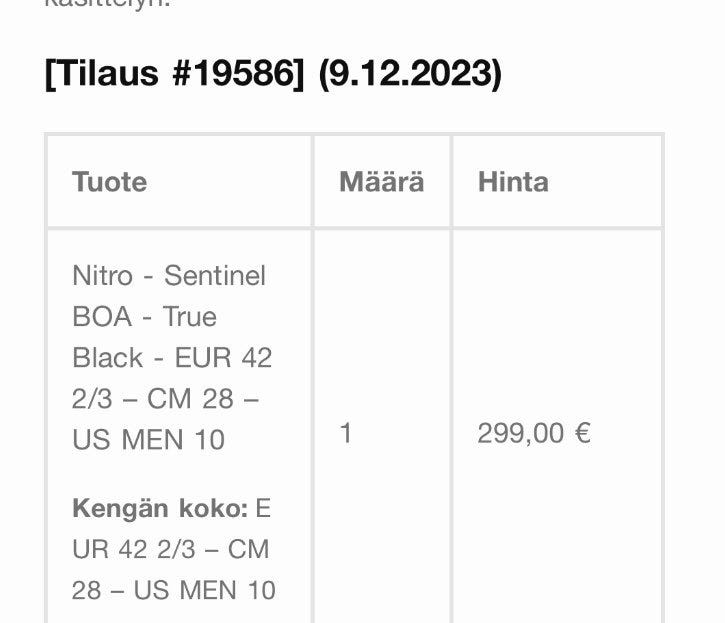Click the 'Black - EUR 42' product line
This screenshot has height=623, width=725.
point(172,357)
